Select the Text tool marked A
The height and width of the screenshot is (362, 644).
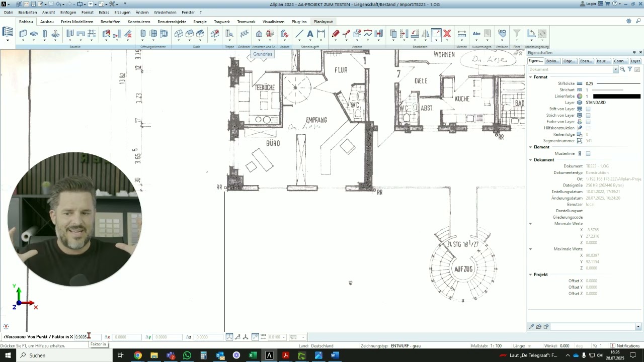click(x=310, y=34)
